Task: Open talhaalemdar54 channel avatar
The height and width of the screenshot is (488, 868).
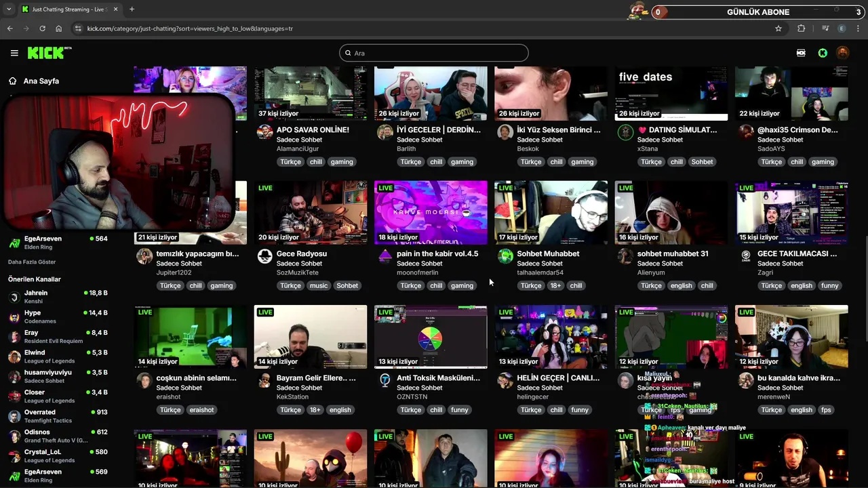Action: coord(505,256)
